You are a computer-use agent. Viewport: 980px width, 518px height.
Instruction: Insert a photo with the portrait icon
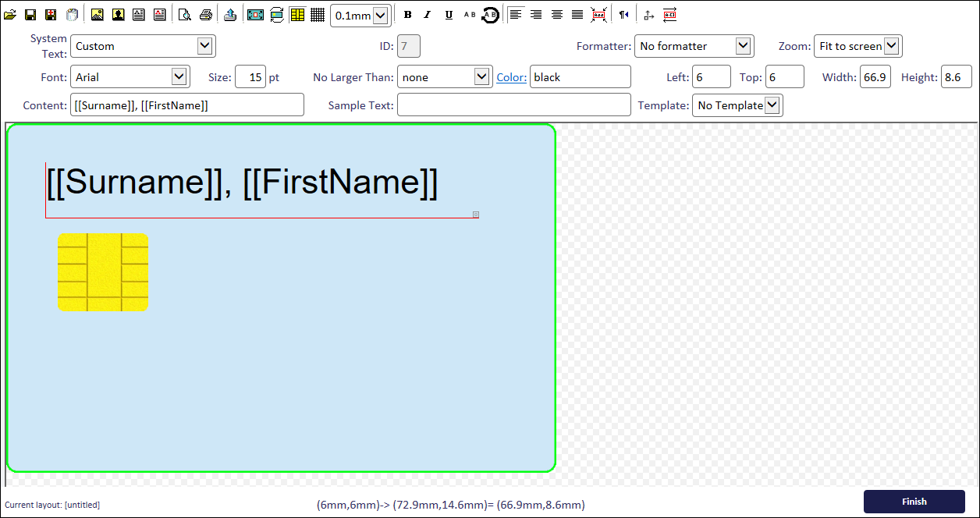coord(118,14)
